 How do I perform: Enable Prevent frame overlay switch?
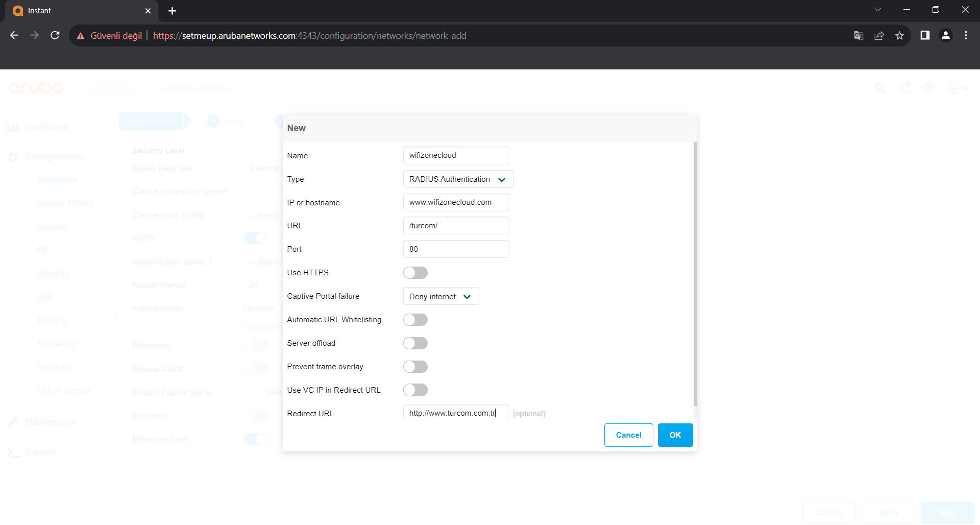click(415, 367)
